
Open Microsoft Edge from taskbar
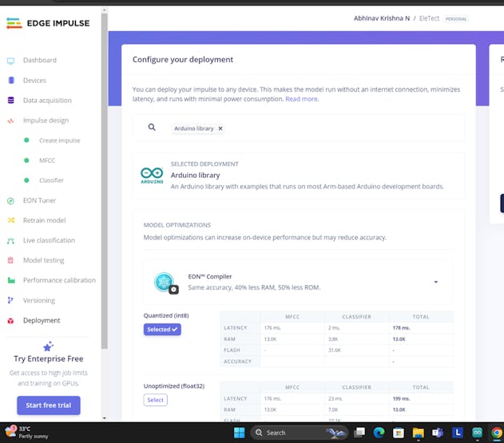[x=379, y=433]
